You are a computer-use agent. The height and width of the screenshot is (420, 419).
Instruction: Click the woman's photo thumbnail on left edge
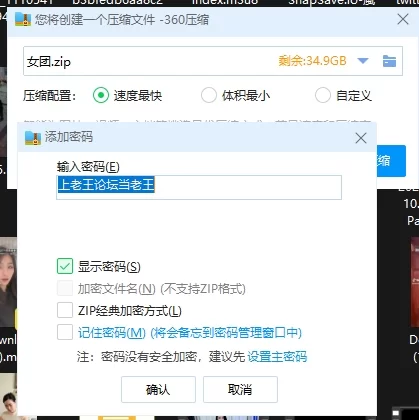[x=8, y=283]
